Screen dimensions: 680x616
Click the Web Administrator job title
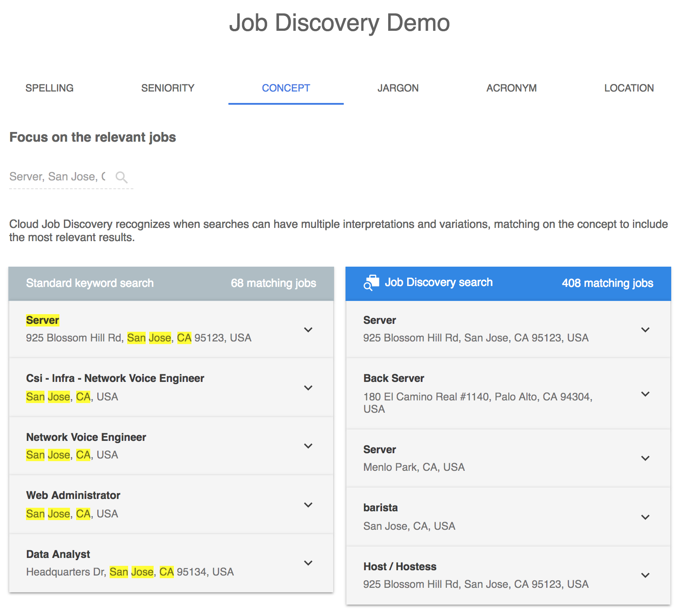point(73,495)
